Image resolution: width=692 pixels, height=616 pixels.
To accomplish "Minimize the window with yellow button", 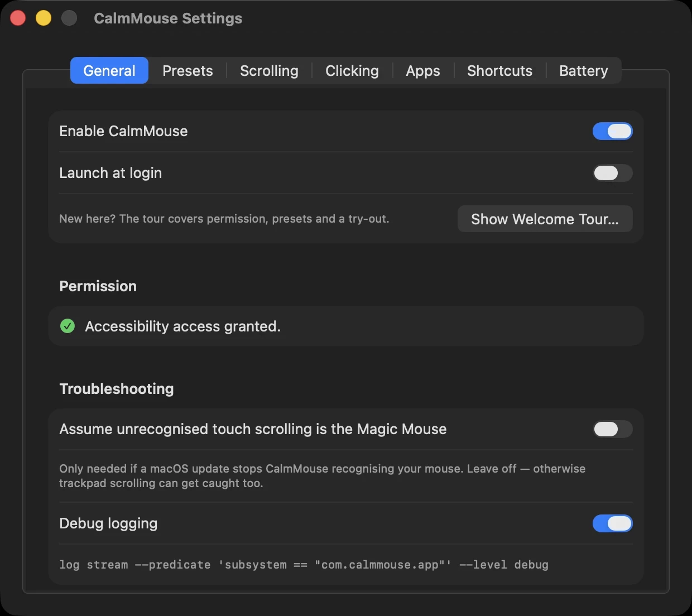I will click(x=44, y=18).
